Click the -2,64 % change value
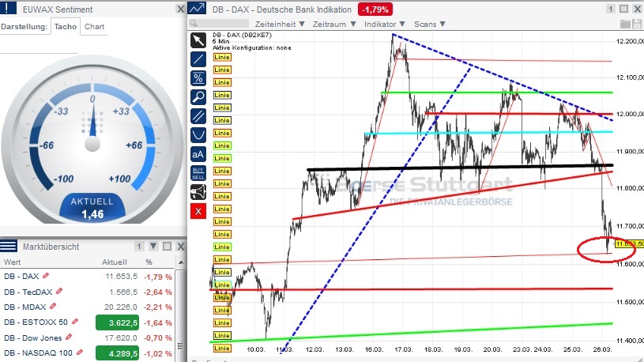The width and height of the screenshot is (644, 362). pyautogui.click(x=158, y=292)
